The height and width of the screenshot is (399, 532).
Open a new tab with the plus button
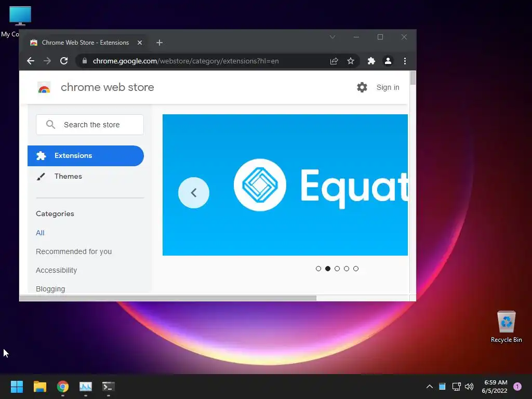pyautogui.click(x=159, y=43)
